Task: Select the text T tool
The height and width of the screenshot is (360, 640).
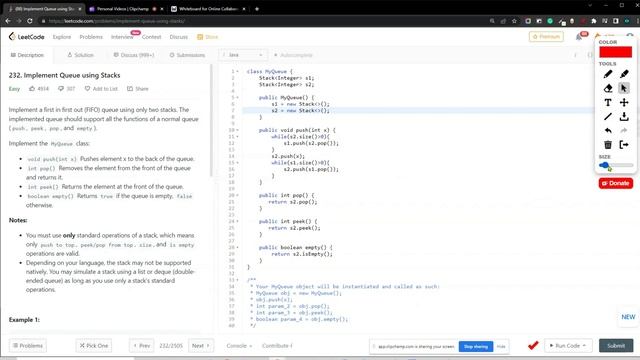Action: pos(608,102)
